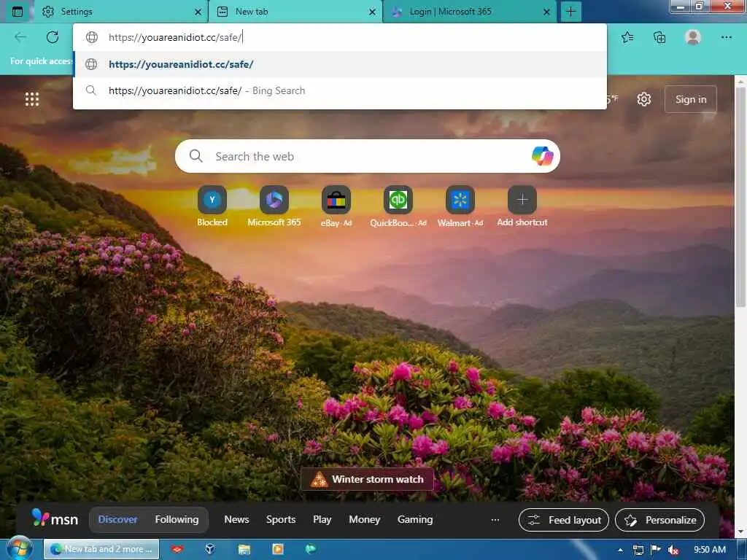This screenshot has width=747, height=560.
Task: Close the Login | Microsoft 365 tab
Action: 546,12
